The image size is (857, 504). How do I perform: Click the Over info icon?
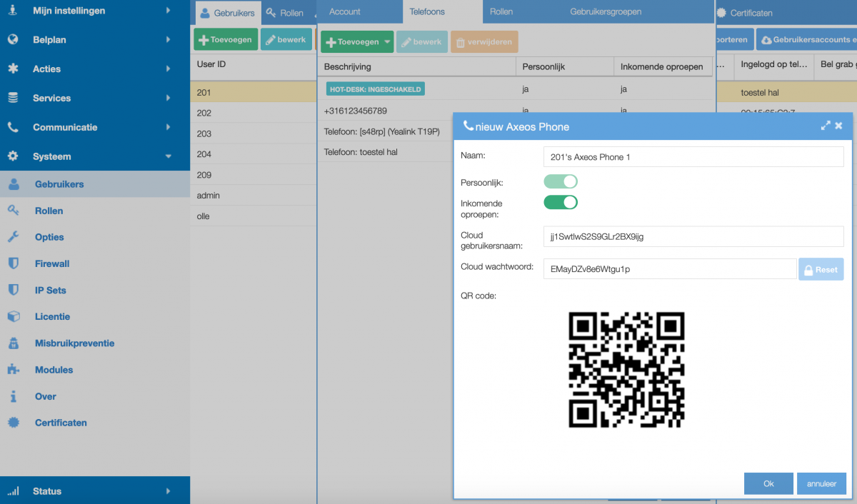click(13, 396)
